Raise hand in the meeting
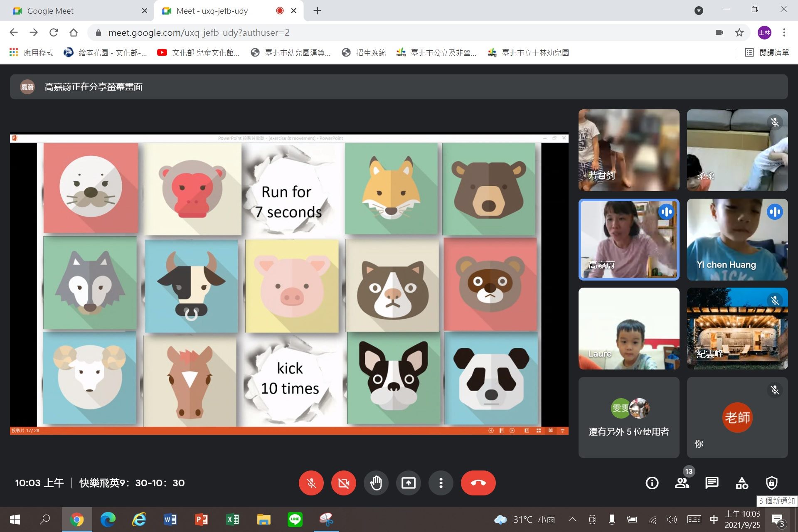The height and width of the screenshot is (532, 798). (x=376, y=483)
